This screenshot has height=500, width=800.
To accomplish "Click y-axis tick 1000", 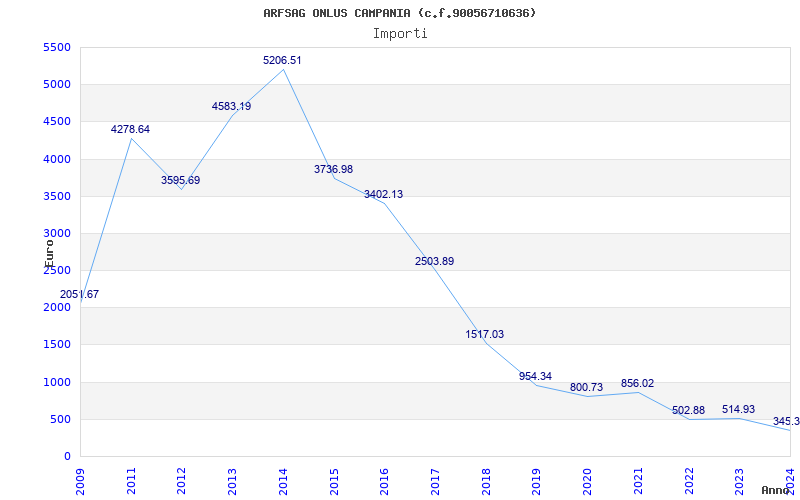I will (57, 382).
